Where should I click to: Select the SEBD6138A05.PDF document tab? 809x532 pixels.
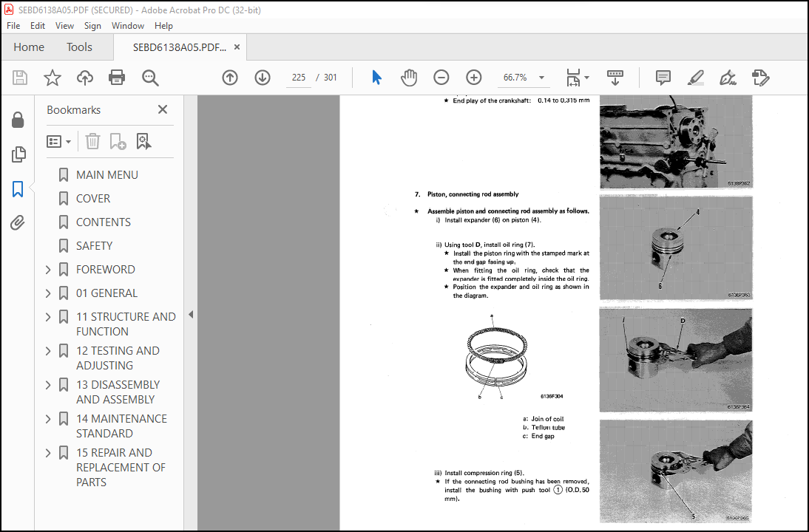tap(179, 47)
